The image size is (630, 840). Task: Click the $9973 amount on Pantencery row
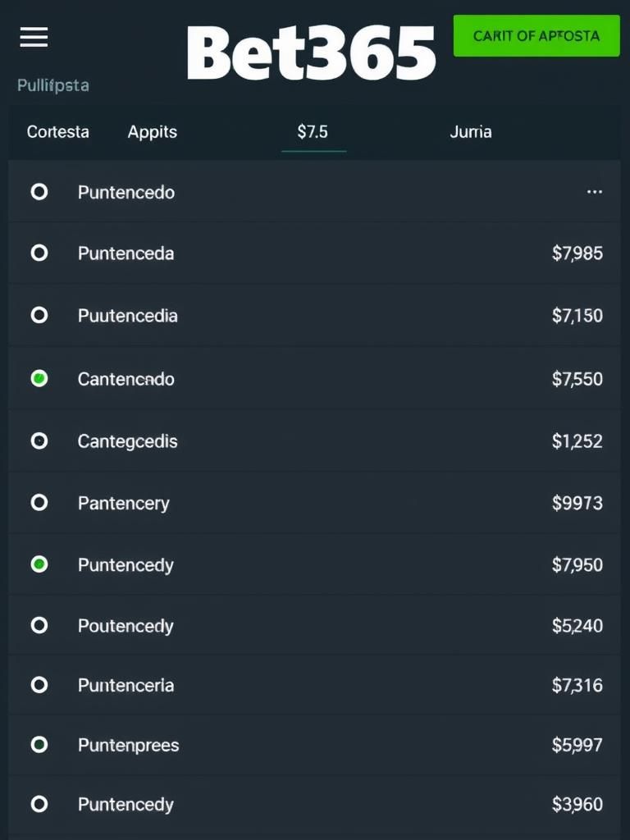[x=577, y=503]
